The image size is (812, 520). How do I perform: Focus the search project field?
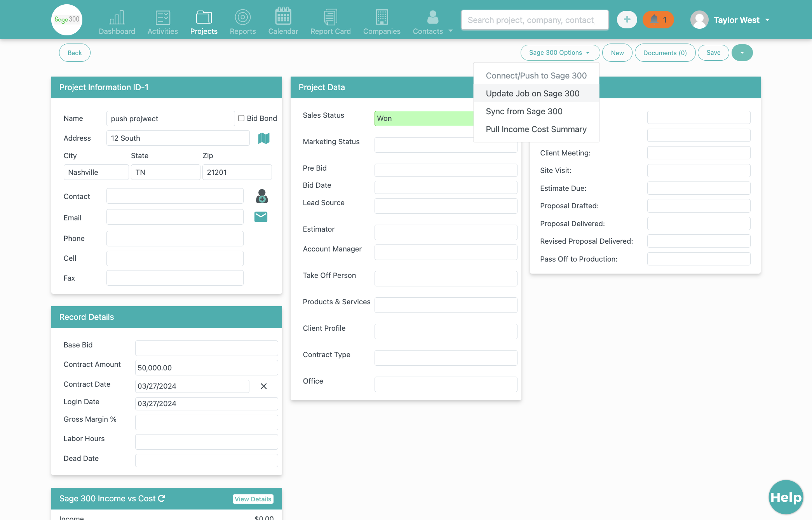(535, 20)
